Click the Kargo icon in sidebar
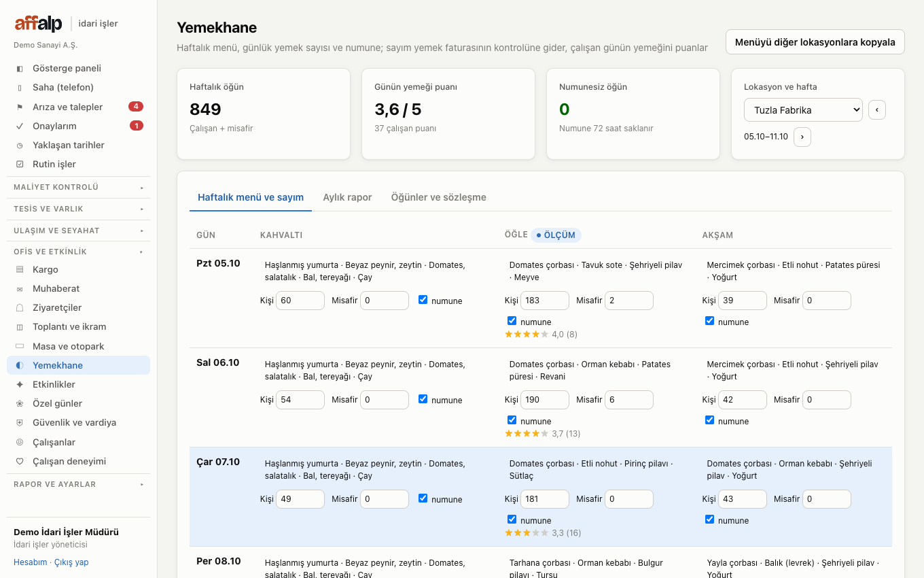 [20, 270]
